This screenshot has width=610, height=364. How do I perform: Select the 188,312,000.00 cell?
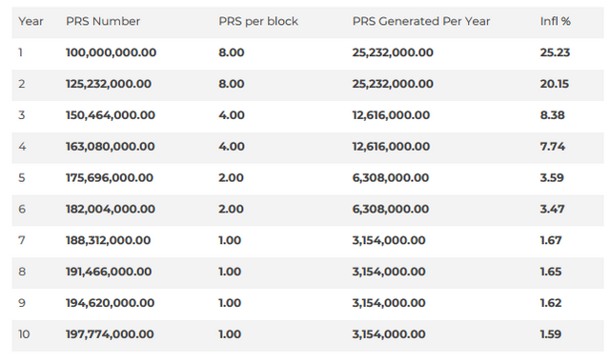click(108, 240)
